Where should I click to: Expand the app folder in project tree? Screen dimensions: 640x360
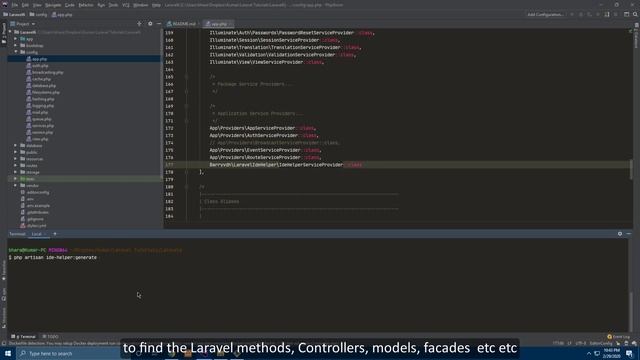click(x=16, y=39)
